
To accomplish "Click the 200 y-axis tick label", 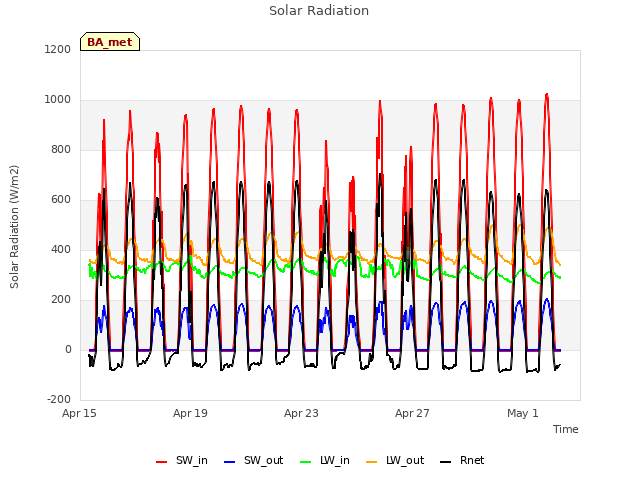I will coord(61,300).
